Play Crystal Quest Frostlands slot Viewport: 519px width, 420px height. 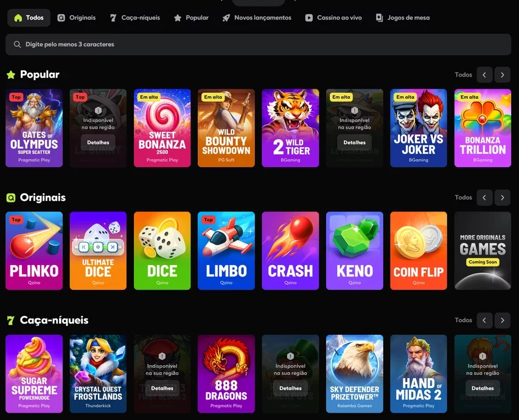click(x=98, y=374)
